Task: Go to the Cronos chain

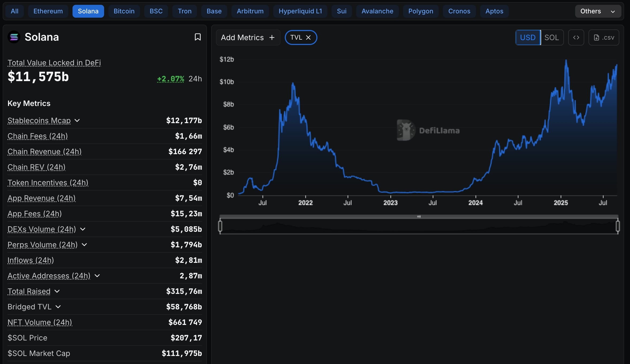Action: point(459,11)
